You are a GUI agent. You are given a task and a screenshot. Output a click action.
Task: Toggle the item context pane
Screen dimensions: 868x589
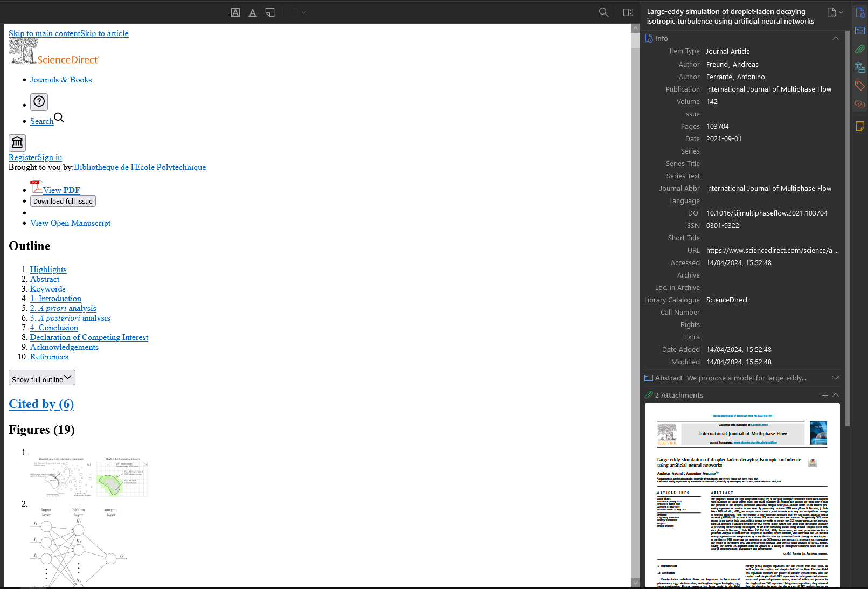(628, 12)
